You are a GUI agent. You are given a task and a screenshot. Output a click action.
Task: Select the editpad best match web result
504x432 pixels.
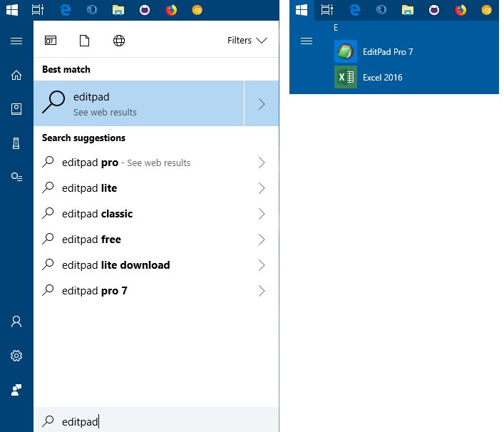(139, 103)
